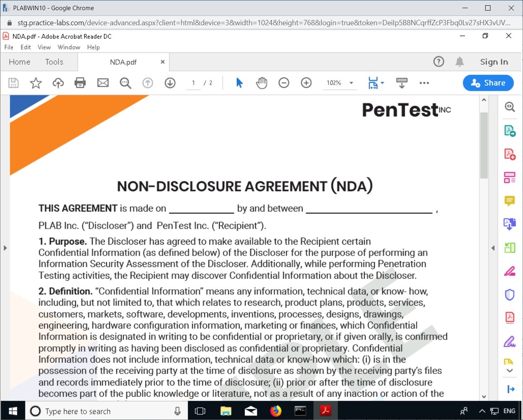The image size is (523, 420).
Task: Click the Zoom out minus icon
Action: 284,83
